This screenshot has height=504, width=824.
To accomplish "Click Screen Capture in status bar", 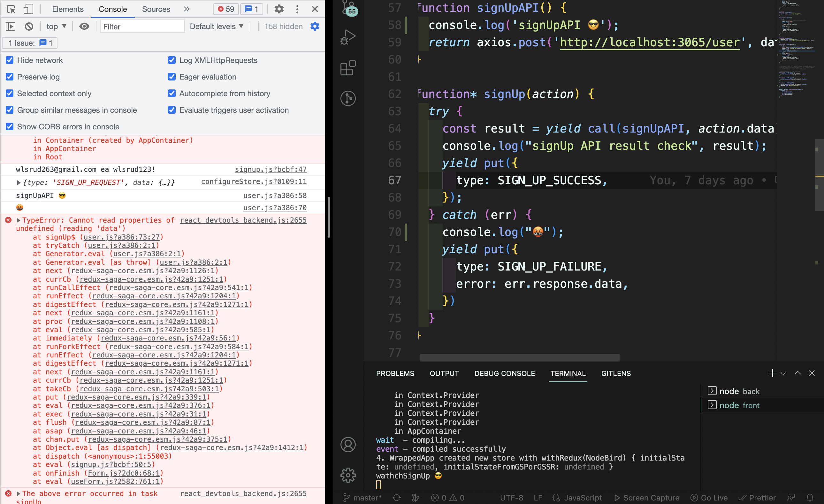I will (647, 498).
